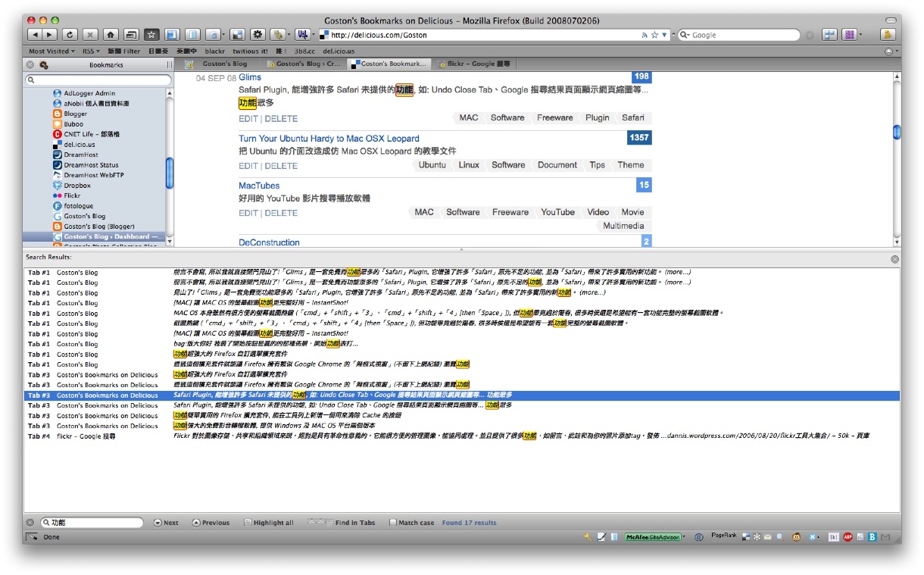Image resolution: width=924 pixels, height=575 pixels.
Task: Click Next in the find bar
Action: point(166,523)
